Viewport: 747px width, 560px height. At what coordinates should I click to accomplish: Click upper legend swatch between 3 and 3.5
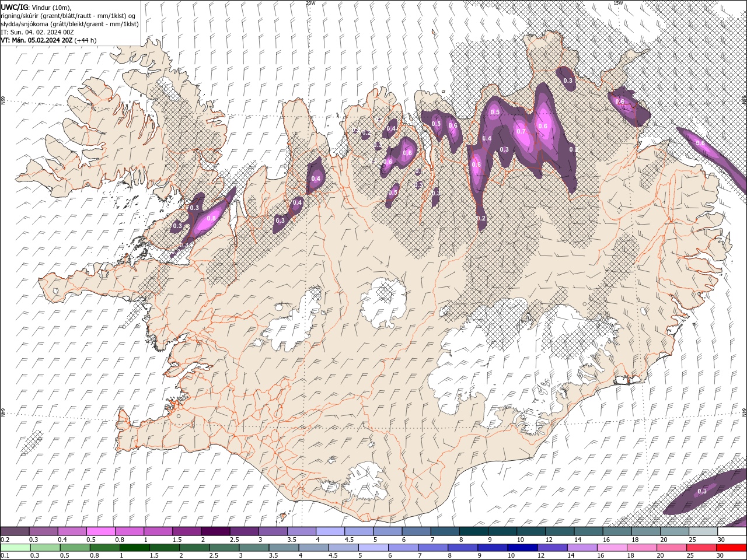click(x=273, y=531)
